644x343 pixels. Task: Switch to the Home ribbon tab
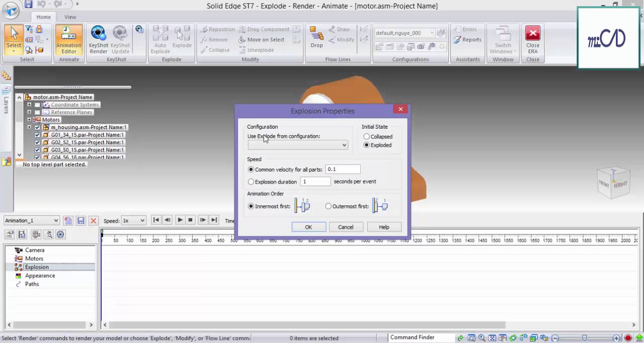[x=43, y=17]
